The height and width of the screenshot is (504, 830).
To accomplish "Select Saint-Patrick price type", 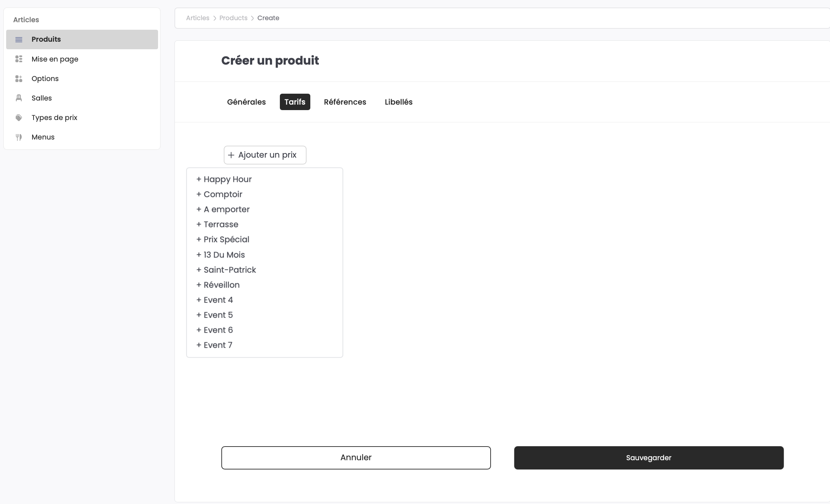I will coord(226,270).
